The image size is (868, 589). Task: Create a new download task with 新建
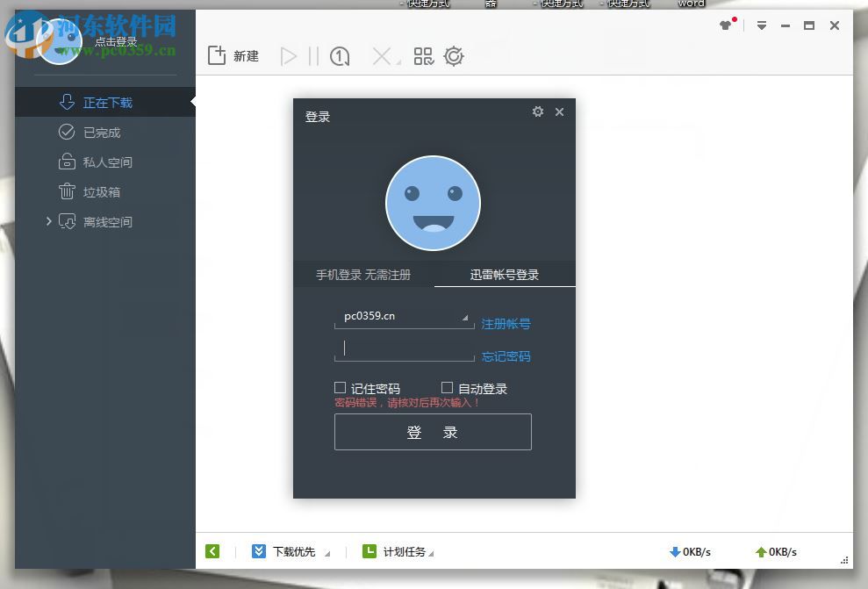(233, 55)
